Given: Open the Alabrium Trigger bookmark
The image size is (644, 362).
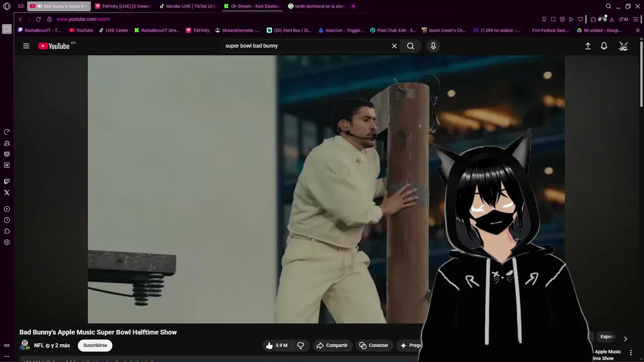Looking at the screenshot, I should [x=341, y=30].
